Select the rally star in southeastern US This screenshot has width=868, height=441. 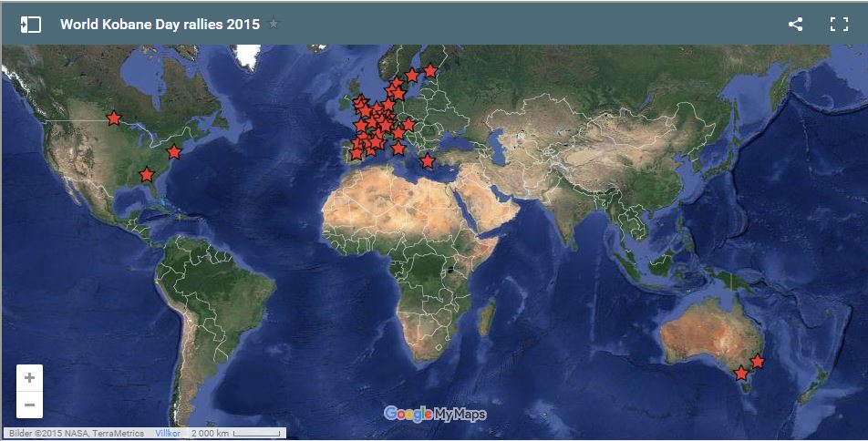(x=146, y=175)
